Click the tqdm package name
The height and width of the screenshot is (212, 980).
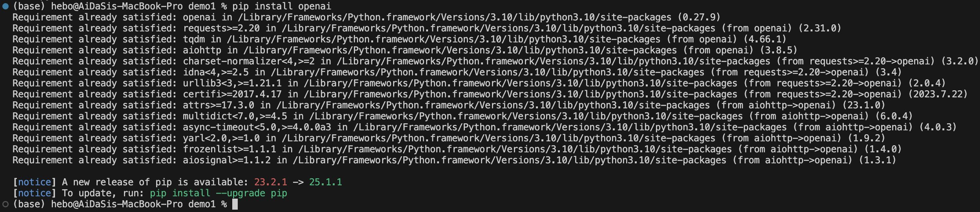(194, 39)
